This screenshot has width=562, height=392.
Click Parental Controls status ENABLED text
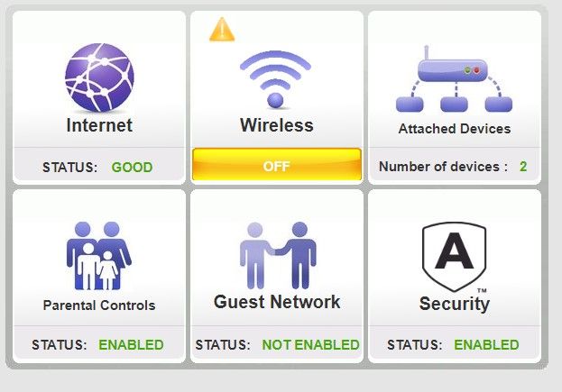point(131,344)
